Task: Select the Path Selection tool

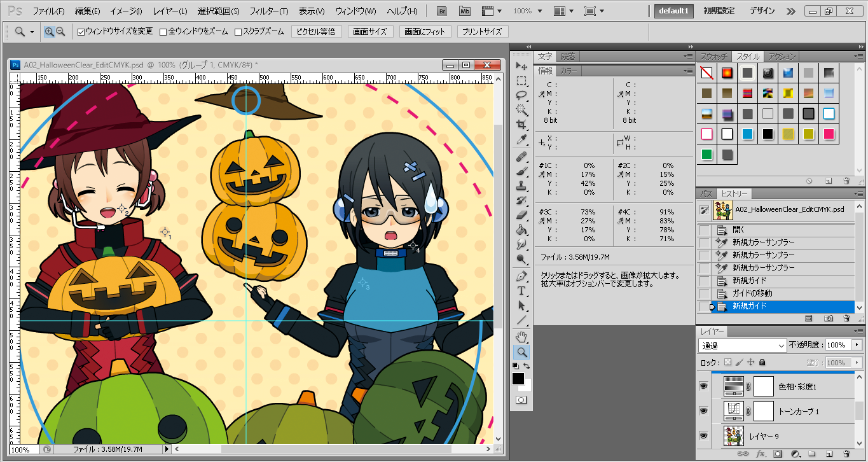Action: (x=521, y=305)
